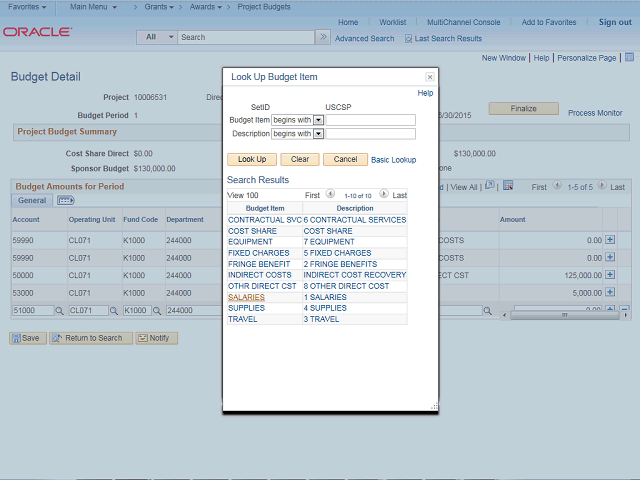The width and height of the screenshot is (640, 480).
Task: Click the Account field lookup magnifier
Action: click(59, 311)
